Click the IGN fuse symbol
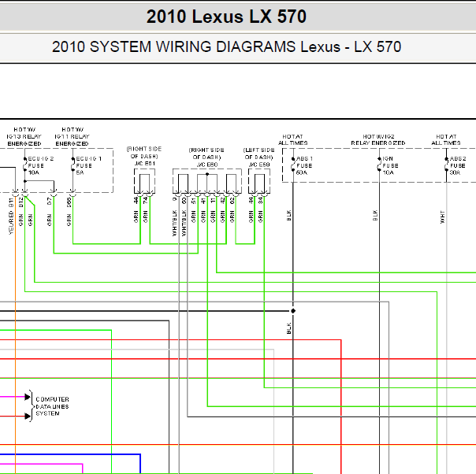The height and width of the screenshot is (474, 476). pyautogui.click(x=379, y=165)
